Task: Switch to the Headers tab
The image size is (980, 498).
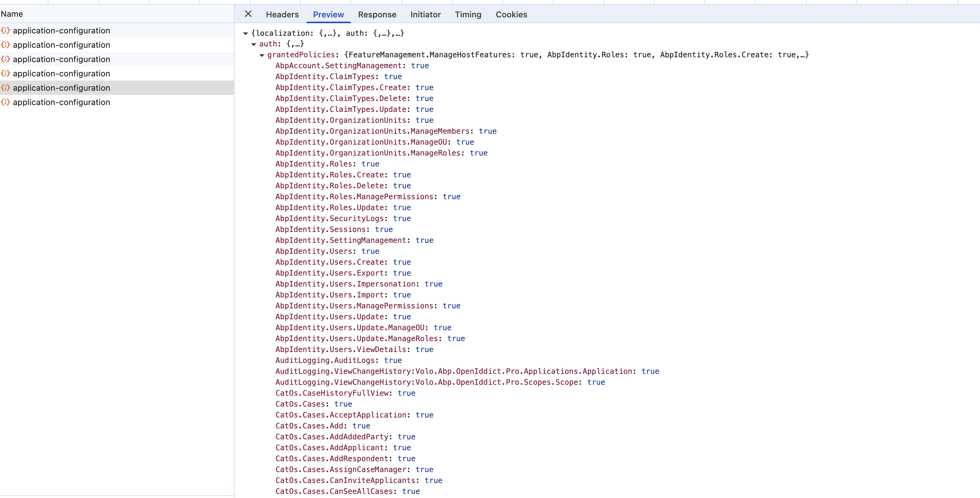Action: (x=282, y=14)
